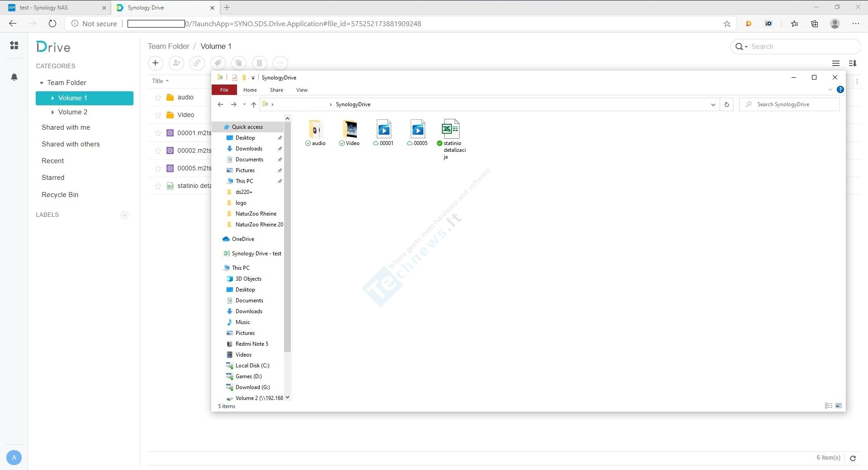Click the Create plus button in Drive toolbar
This screenshot has height=470, width=868.
155,63
